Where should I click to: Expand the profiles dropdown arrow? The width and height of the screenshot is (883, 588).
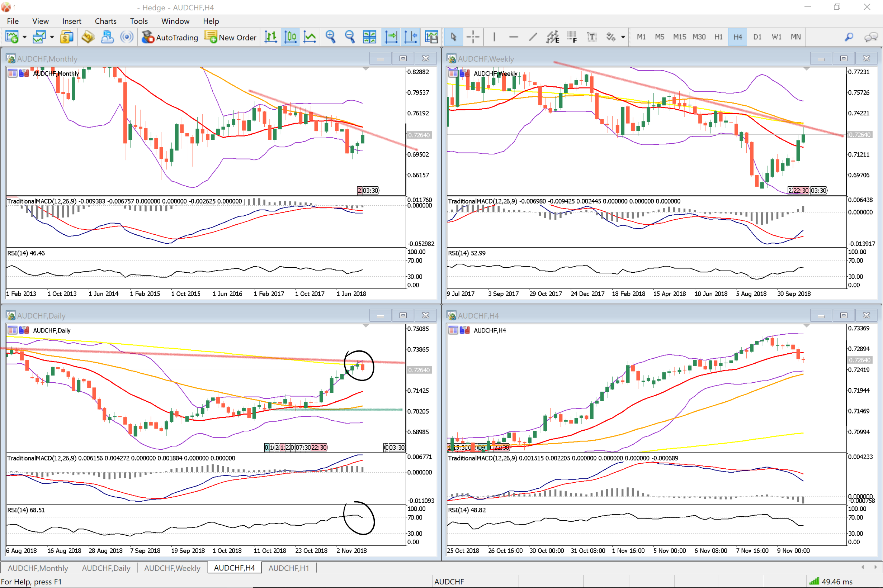point(52,37)
